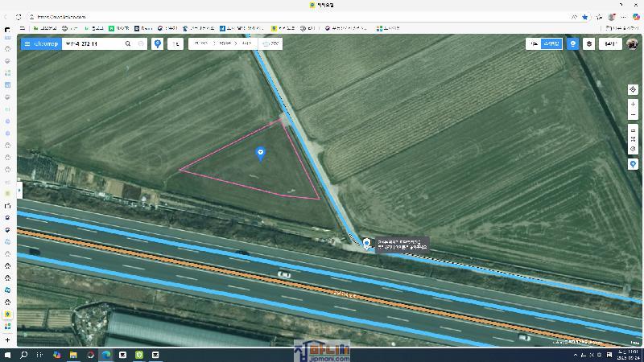Click the white login button at top right
The height and width of the screenshot is (362, 644).
[x=609, y=44]
